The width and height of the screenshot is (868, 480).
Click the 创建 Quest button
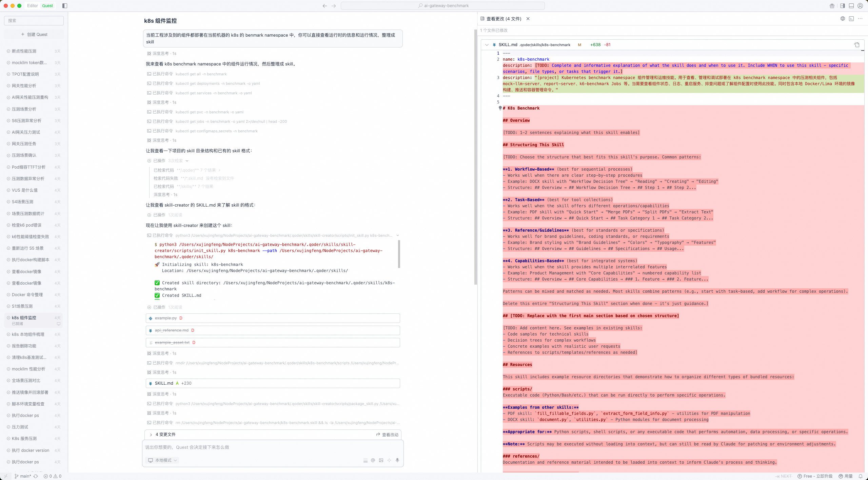[x=34, y=34]
